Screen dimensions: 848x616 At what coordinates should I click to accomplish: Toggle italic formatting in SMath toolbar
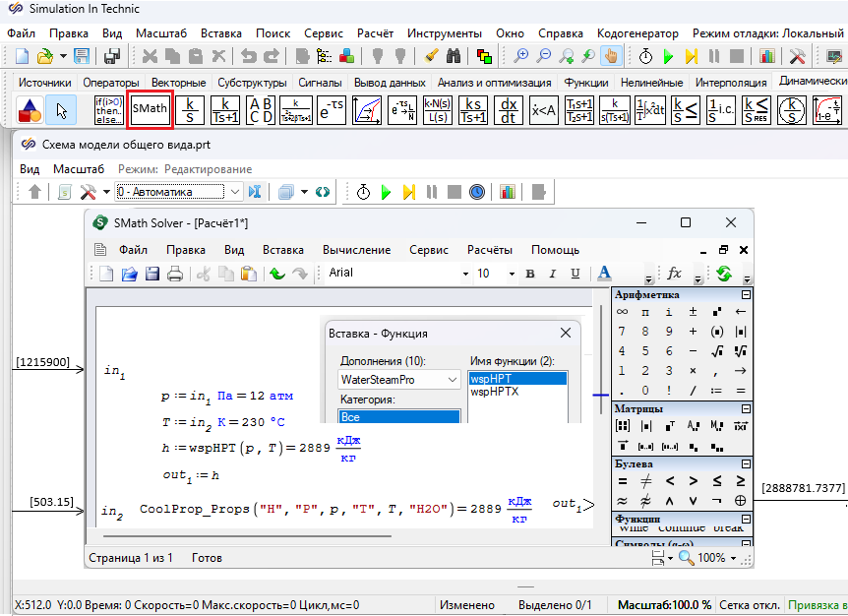click(551, 274)
